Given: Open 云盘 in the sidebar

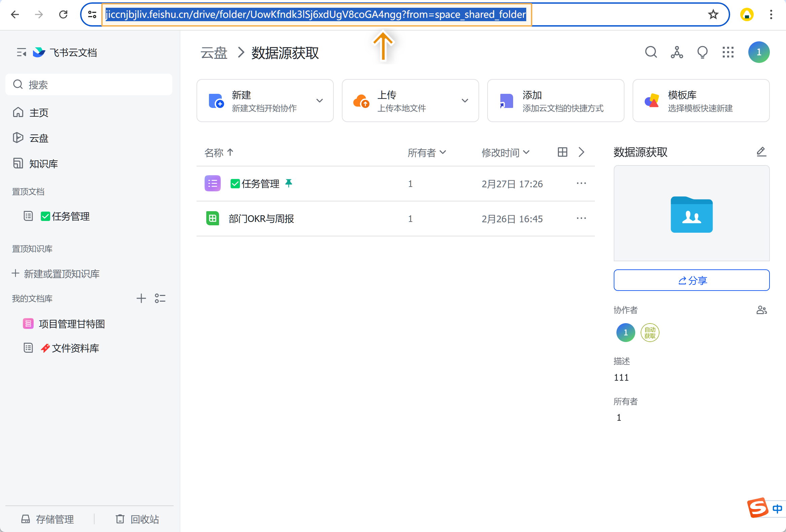Looking at the screenshot, I should (88, 138).
